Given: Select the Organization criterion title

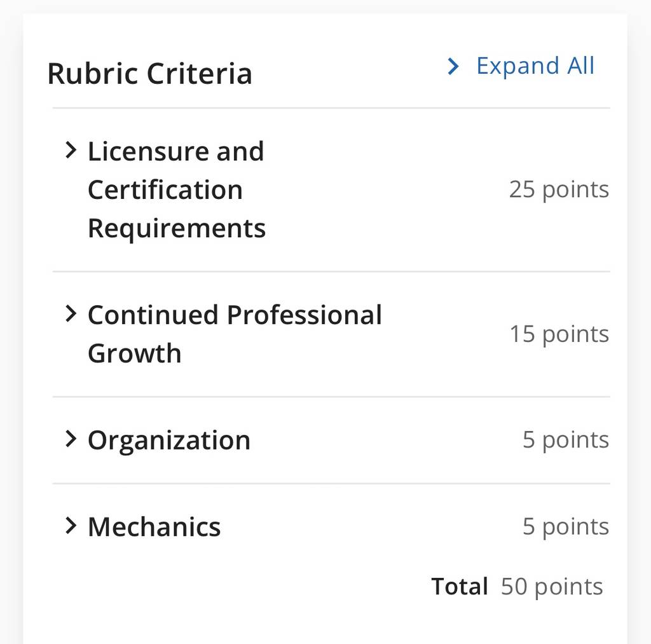Looking at the screenshot, I should pyautogui.click(x=169, y=441).
